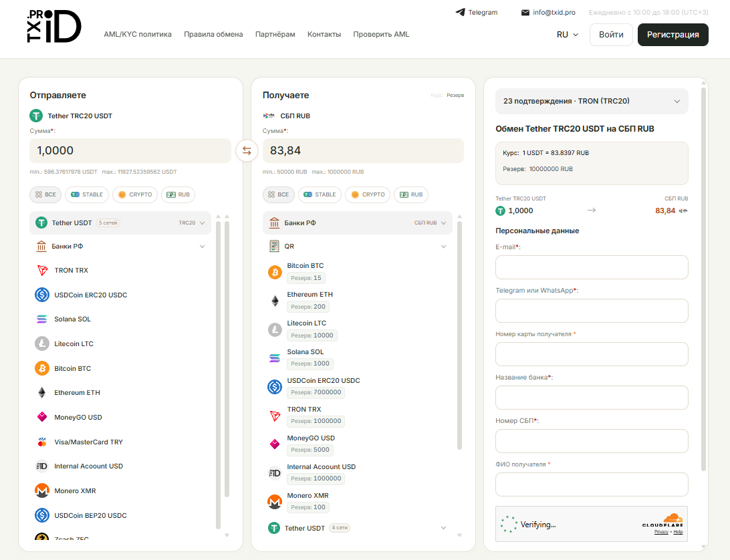Click the Регистрация button
The width and height of the screenshot is (730, 560).
[673, 35]
